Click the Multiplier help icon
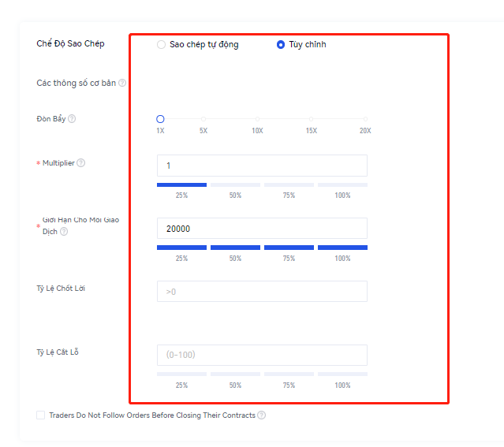 tap(81, 163)
